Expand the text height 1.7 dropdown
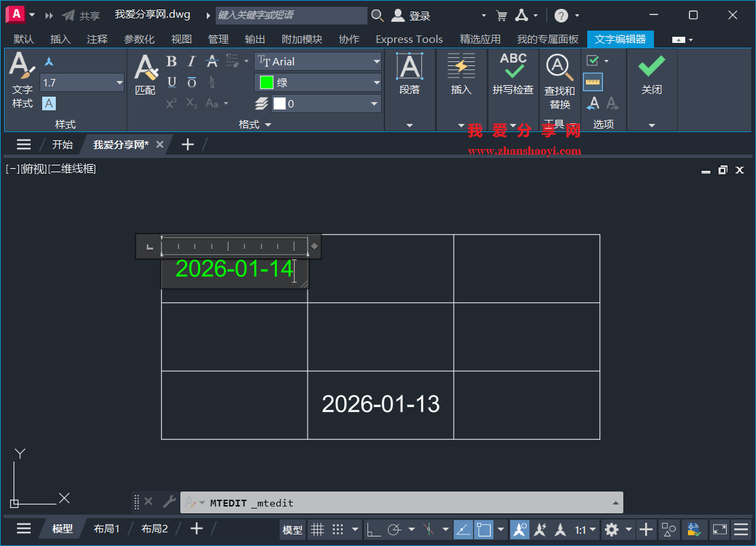Viewport: 756px width, 546px height. (x=119, y=82)
